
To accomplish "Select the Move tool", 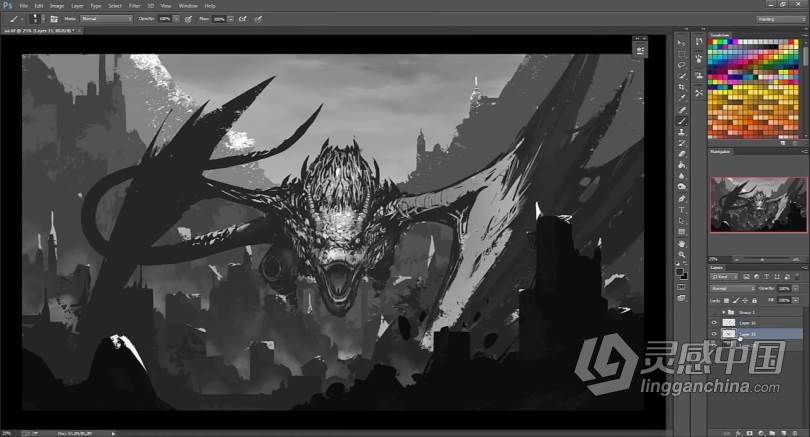I will [682, 43].
